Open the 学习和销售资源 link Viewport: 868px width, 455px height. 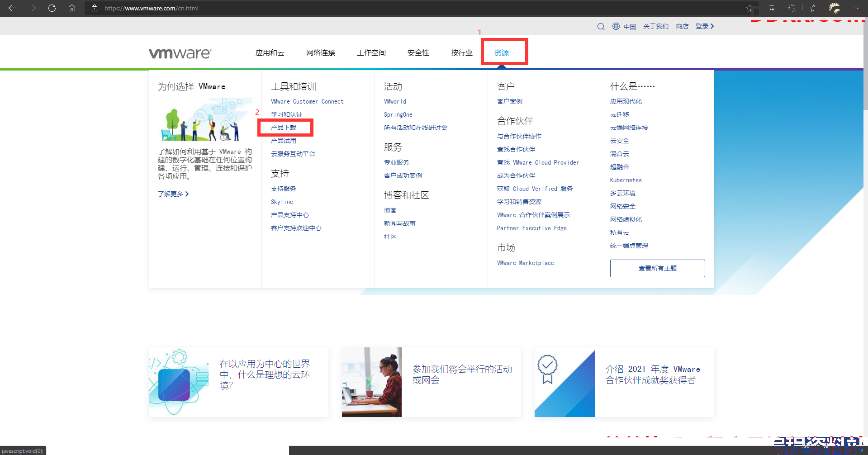(x=519, y=202)
